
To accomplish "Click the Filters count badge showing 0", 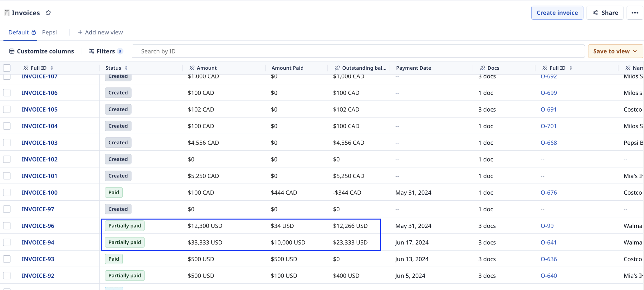I will click(120, 51).
